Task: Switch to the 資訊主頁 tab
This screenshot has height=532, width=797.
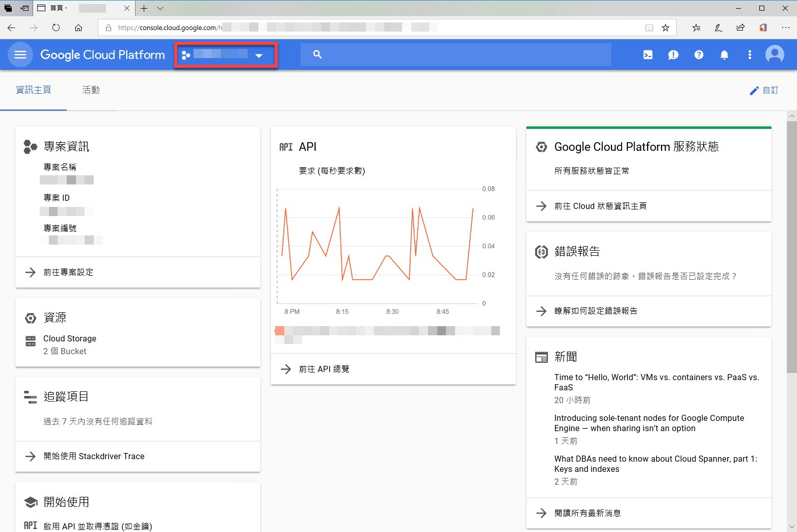Action: pyautogui.click(x=34, y=90)
